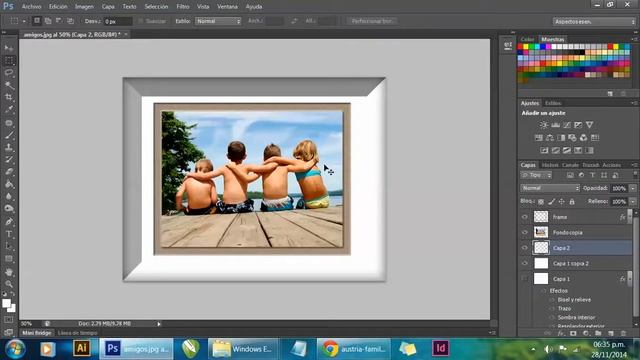Select the Horizontal Type tool
The image size is (640, 360).
(9, 234)
